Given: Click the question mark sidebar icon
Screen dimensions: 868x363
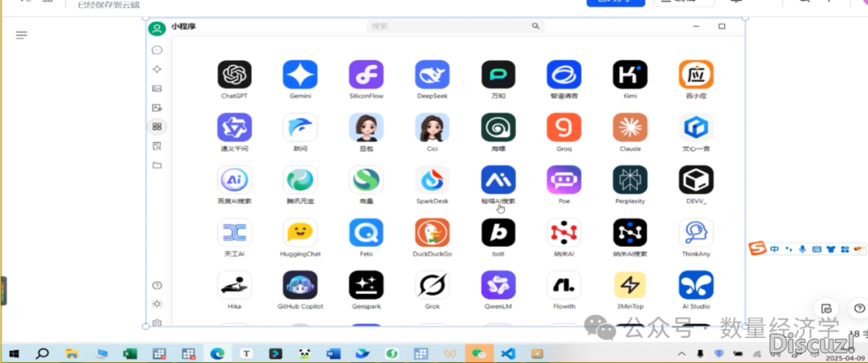Looking at the screenshot, I should tap(158, 286).
